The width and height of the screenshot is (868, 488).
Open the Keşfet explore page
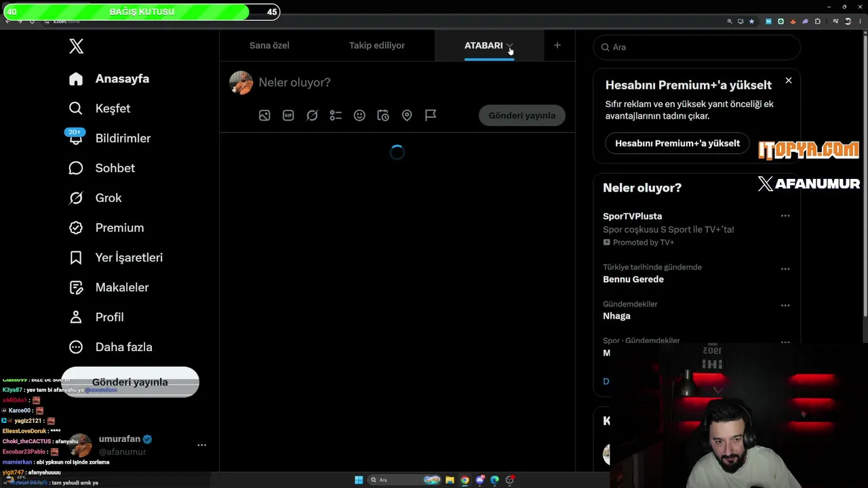(x=100, y=108)
